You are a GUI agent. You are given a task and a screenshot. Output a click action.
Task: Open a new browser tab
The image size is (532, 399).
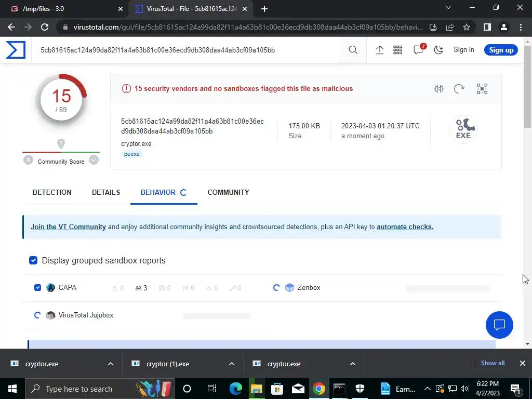pos(264,9)
